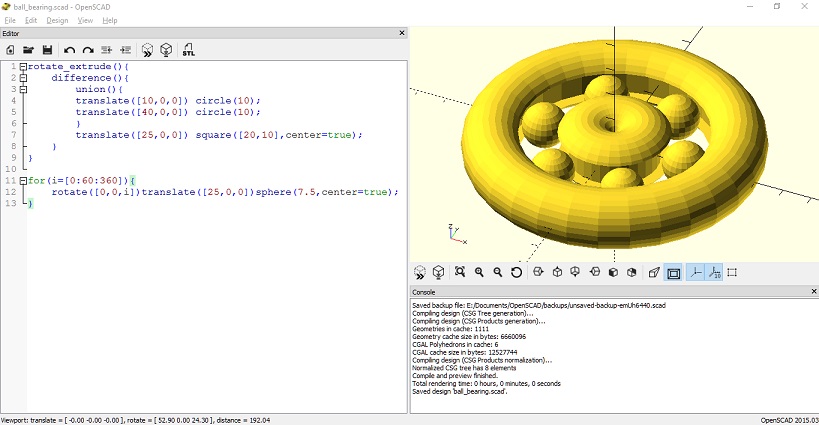Switch to the Top view
The height and width of the screenshot is (425, 819).
click(x=557, y=272)
